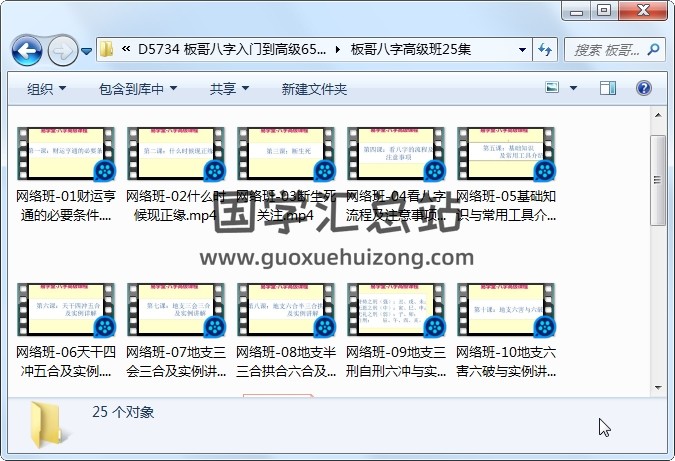Click file name 网络班-01财运亨通的必要条件
The image size is (675, 461).
[66, 206]
